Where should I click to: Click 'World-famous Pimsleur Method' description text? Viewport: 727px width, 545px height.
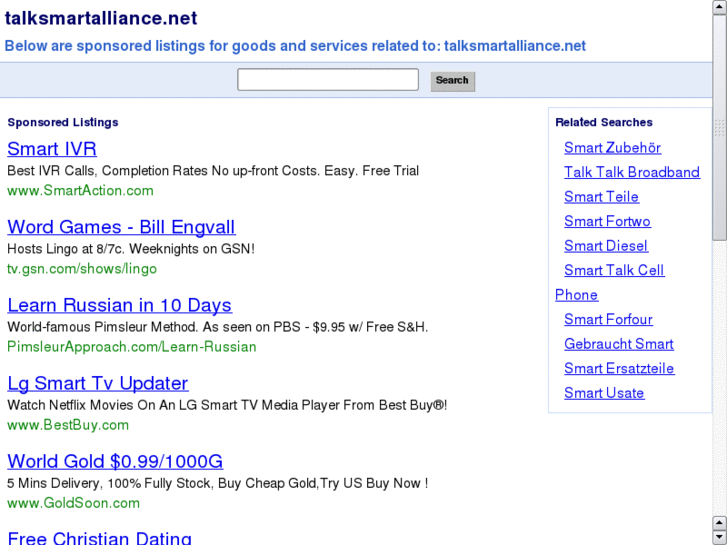[x=217, y=327]
